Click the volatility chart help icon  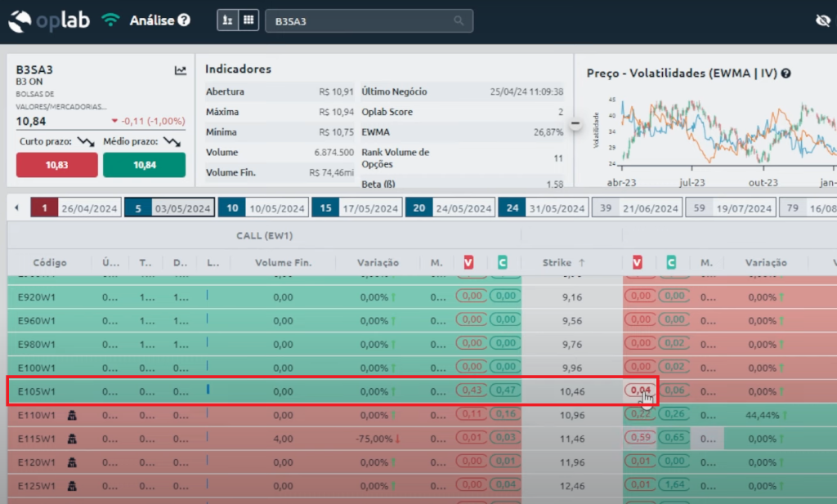click(x=786, y=74)
